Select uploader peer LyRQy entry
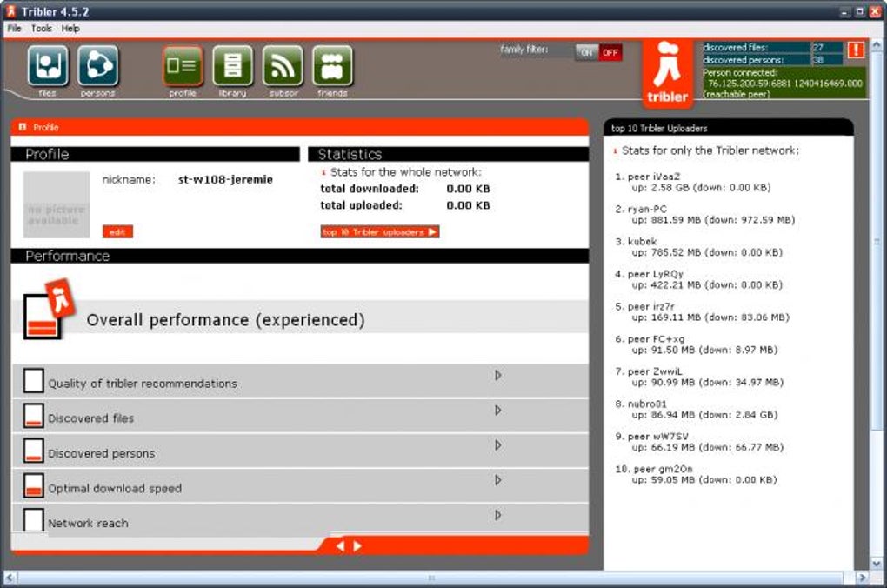The image size is (887, 588). [698, 279]
